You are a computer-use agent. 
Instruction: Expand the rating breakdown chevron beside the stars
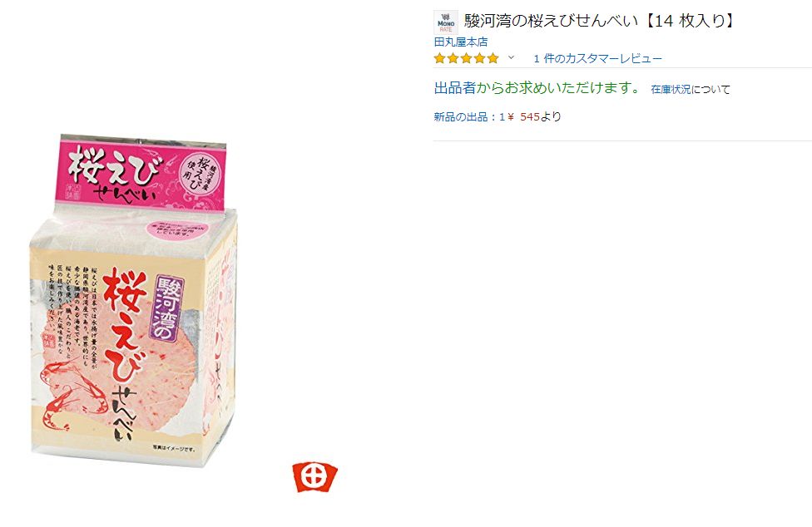click(x=511, y=58)
